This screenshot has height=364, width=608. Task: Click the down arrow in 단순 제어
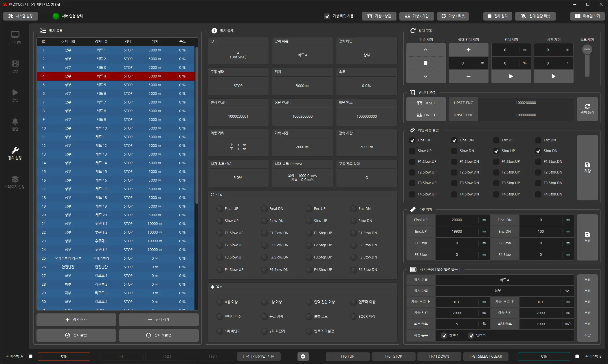click(425, 76)
